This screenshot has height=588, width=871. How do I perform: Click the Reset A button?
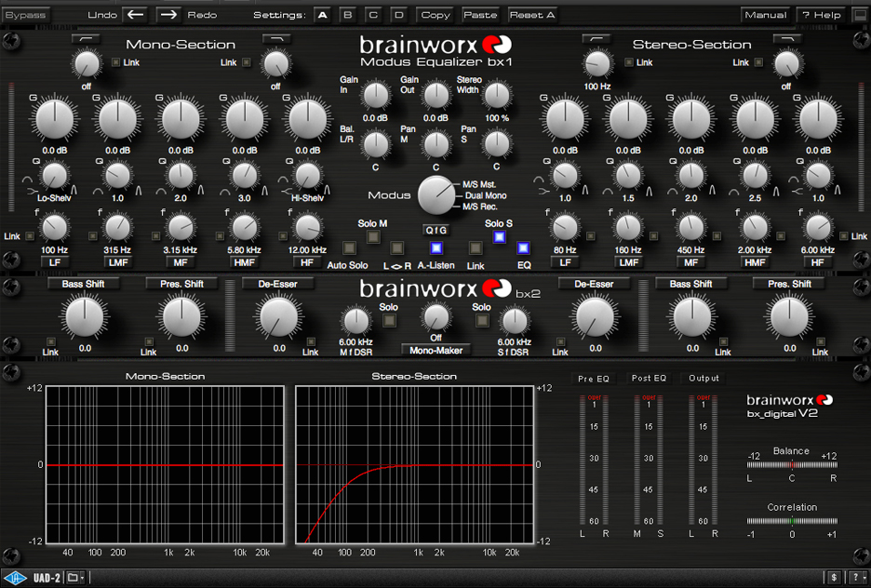(x=532, y=15)
